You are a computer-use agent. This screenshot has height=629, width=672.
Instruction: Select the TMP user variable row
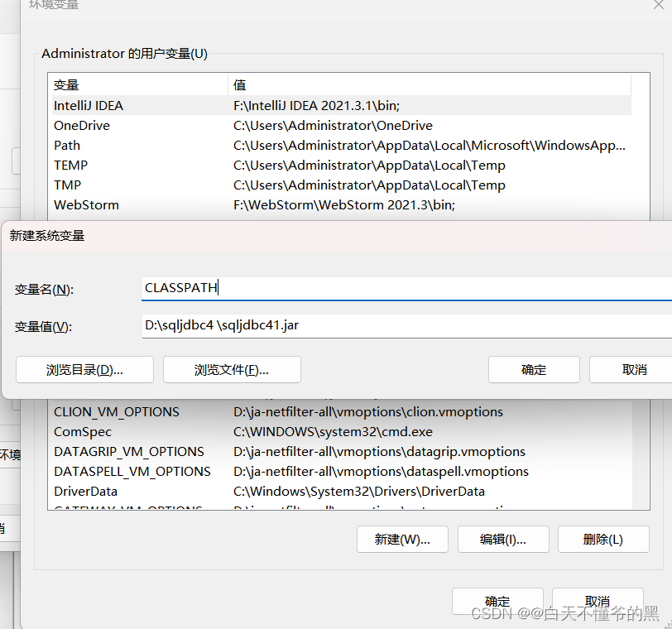click(342, 185)
